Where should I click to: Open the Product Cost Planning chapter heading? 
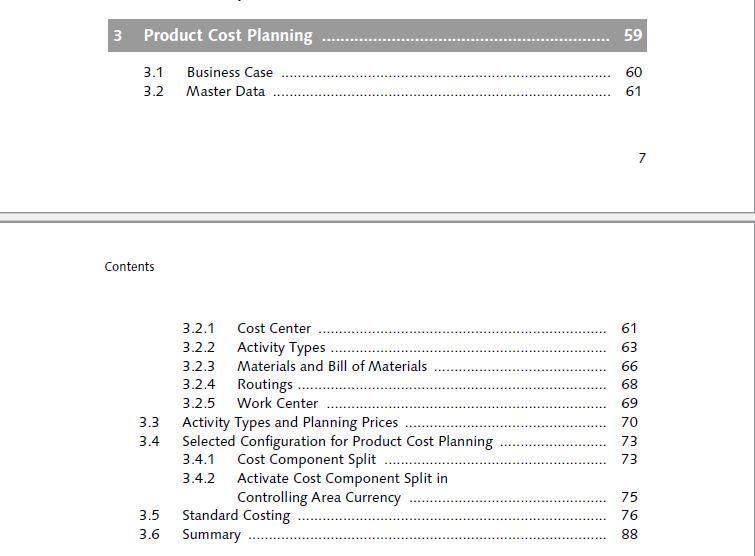click(377, 36)
